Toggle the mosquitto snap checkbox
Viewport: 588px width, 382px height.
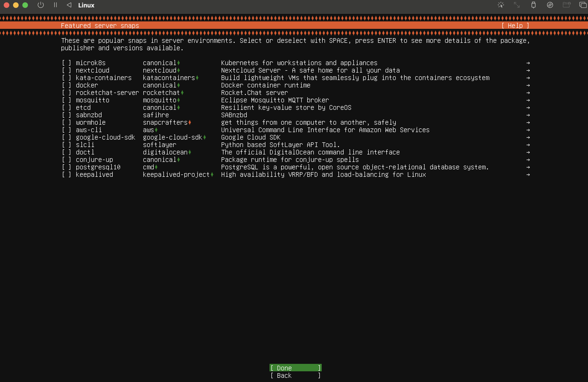pos(67,100)
